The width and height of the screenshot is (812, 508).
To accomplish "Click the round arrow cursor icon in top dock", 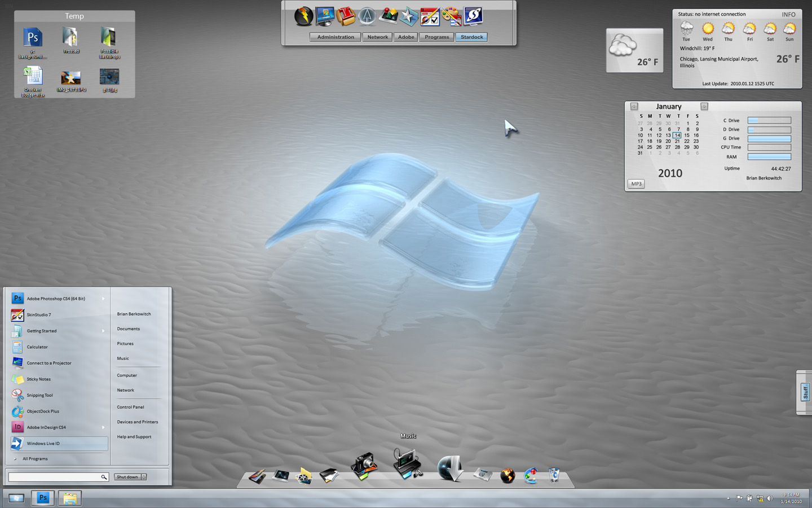I will [367, 16].
